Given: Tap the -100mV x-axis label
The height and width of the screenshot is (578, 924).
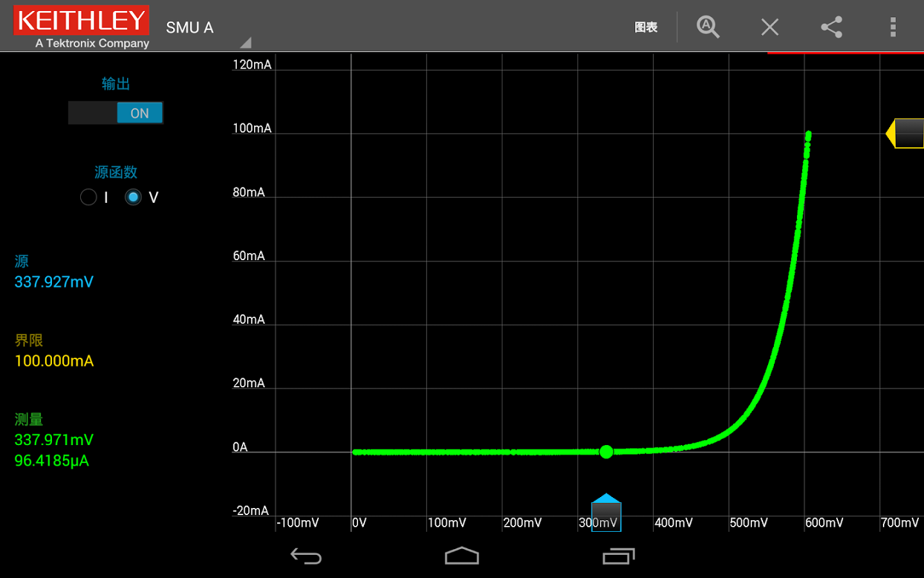Looking at the screenshot, I should coord(298,523).
